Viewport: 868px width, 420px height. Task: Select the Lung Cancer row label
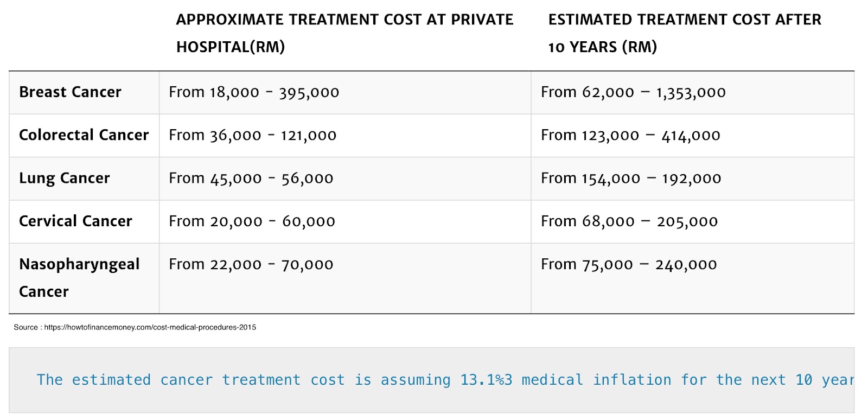pos(65,179)
